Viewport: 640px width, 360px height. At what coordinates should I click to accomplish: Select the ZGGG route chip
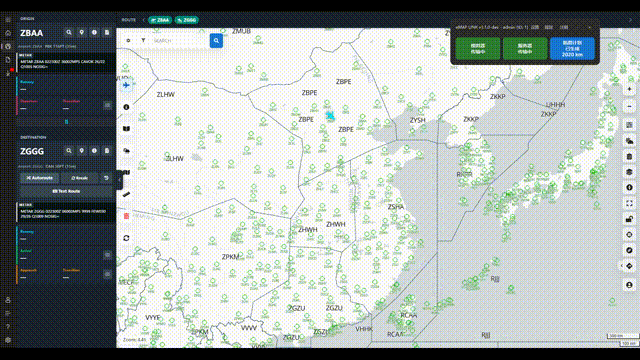coord(187,20)
